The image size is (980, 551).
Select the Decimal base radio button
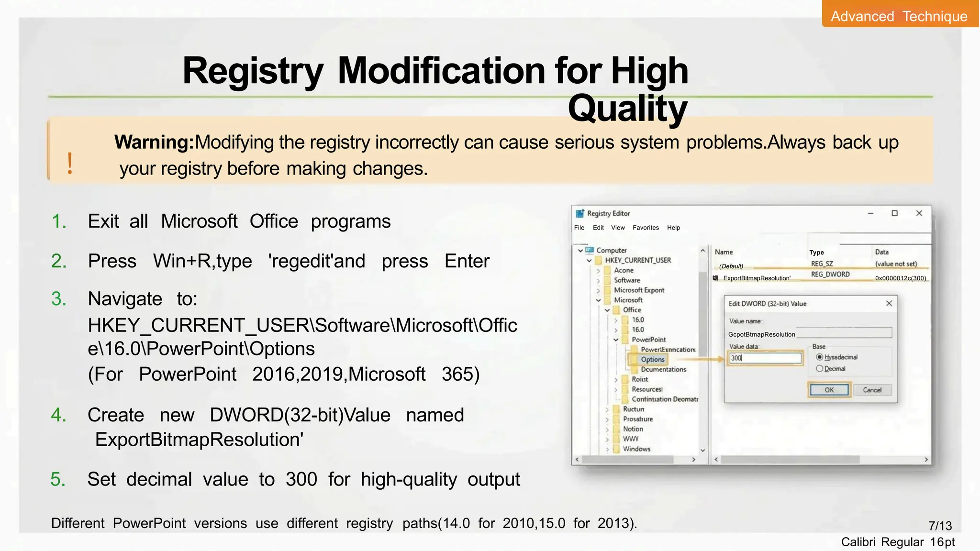click(819, 369)
